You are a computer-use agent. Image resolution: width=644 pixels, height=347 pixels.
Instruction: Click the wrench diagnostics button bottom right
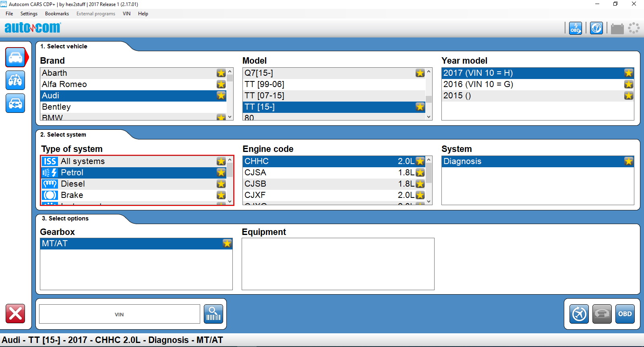coord(579,314)
